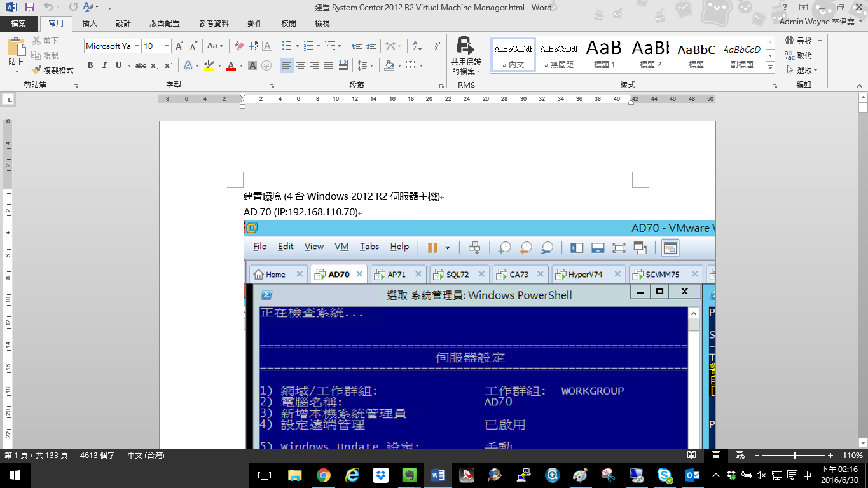Activate the 複製格式 format painter
Viewport: 868px width, 488px height.
pyautogui.click(x=53, y=71)
